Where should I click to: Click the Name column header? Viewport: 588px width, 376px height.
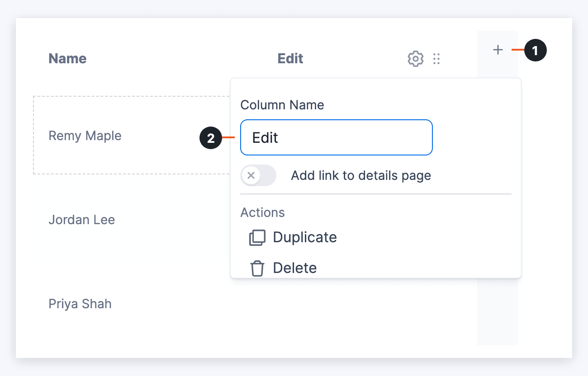(x=67, y=59)
